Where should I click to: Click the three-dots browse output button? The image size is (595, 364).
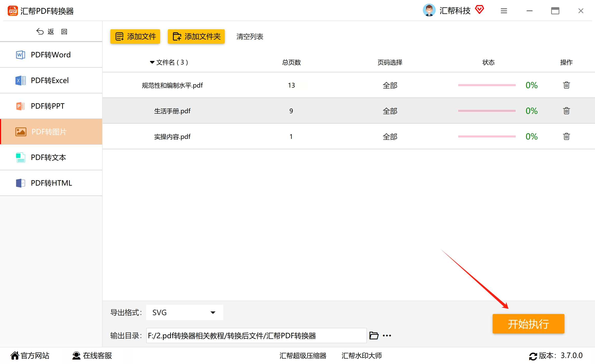point(387,336)
